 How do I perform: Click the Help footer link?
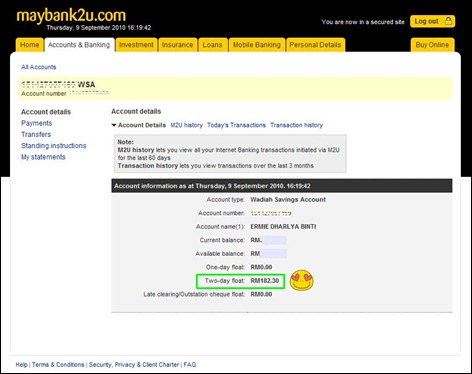(22, 365)
